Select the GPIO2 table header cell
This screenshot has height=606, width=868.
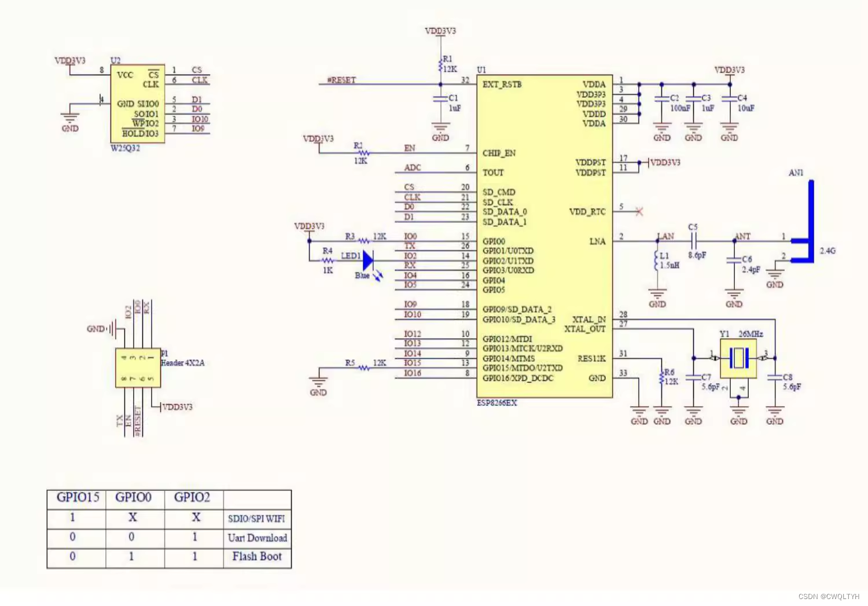[x=194, y=498]
